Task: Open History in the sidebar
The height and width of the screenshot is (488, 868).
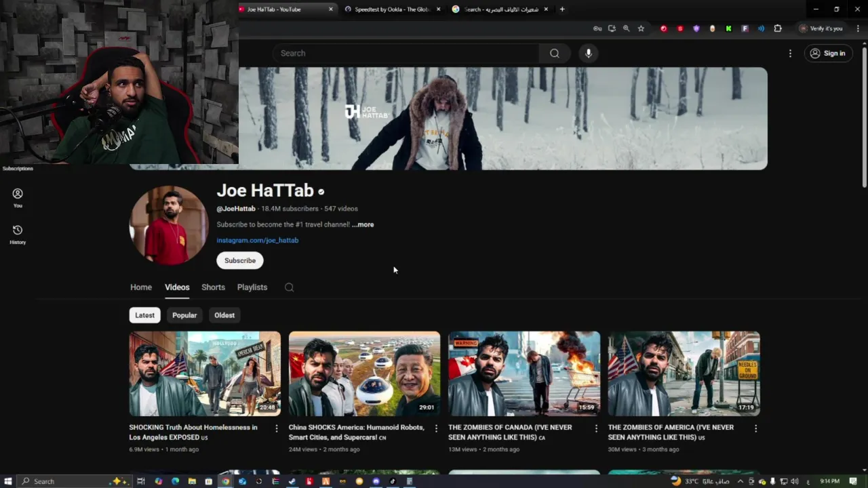Action: point(18,235)
